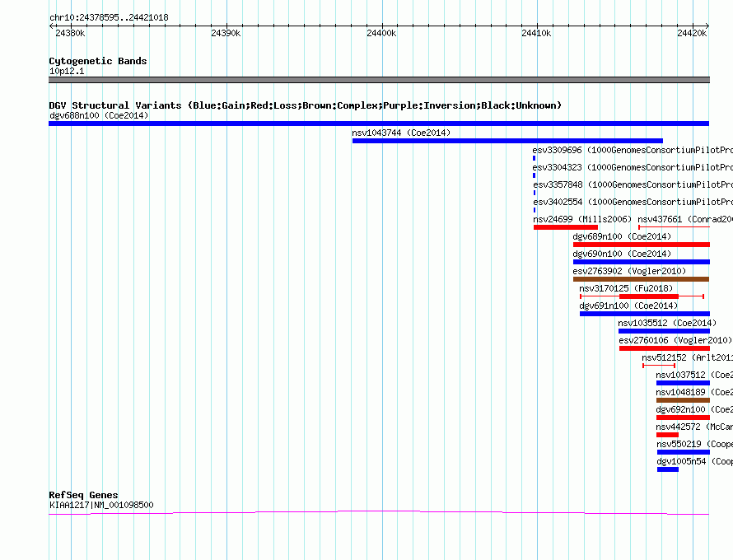Select the 10p12.1 band label
Viewport: 733px width, 560px height.
point(67,71)
